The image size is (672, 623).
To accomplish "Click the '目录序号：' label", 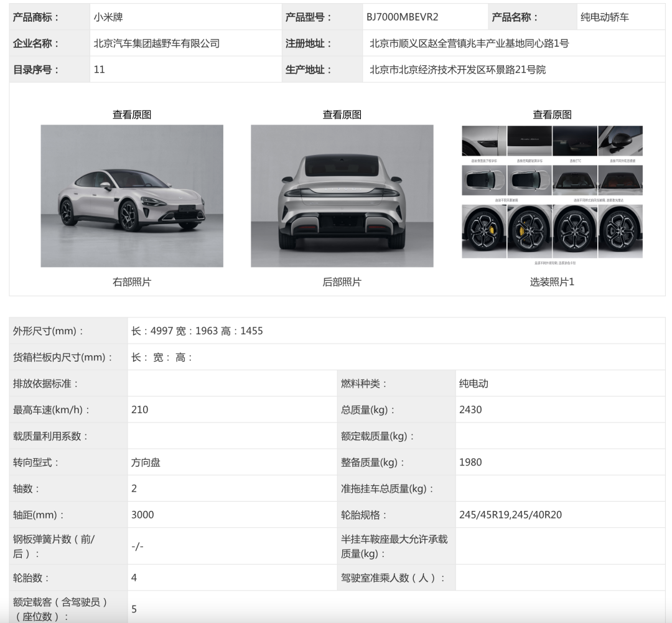I will click(x=36, y=70).
